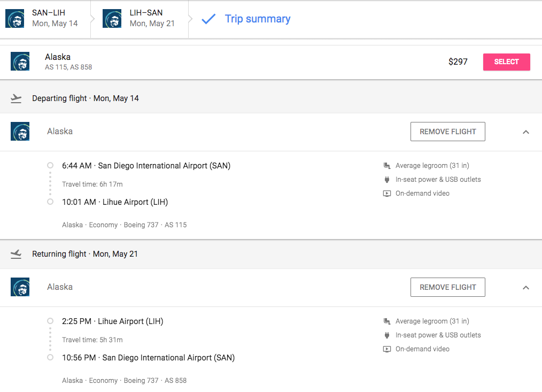This screenshot has width=542, height=392.
Task: Click on-demand video icon in departing flight
Action: click(x=387, y=194)
